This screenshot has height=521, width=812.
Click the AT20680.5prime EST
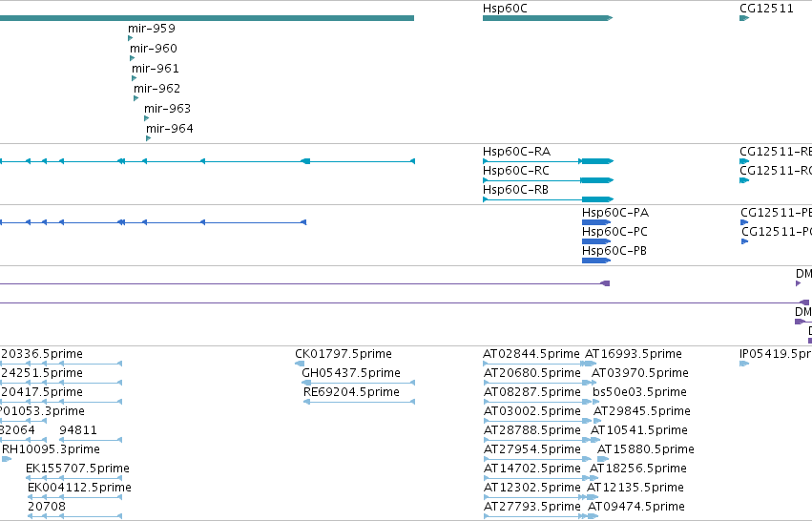coord(535,383)
